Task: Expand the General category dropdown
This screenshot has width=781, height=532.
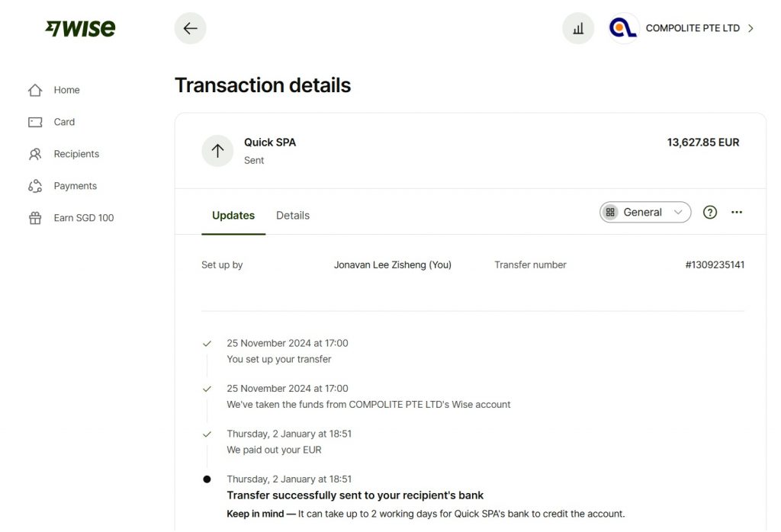Action: click(x=645, y=213)
